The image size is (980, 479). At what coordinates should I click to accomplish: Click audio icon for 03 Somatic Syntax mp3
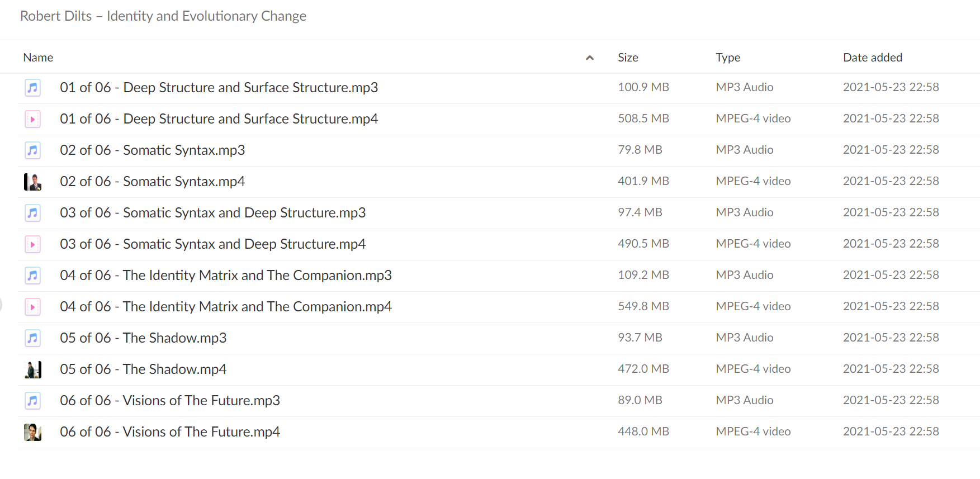[32, 213]
